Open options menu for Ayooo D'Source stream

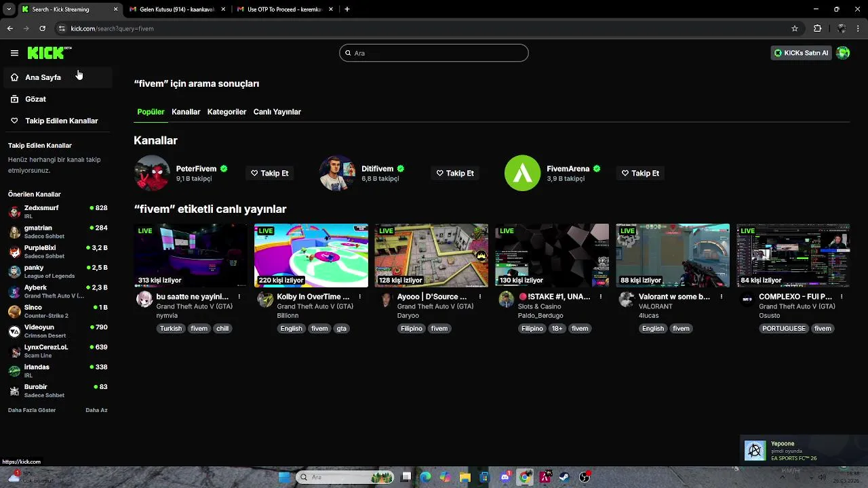(x=480, y=297)
